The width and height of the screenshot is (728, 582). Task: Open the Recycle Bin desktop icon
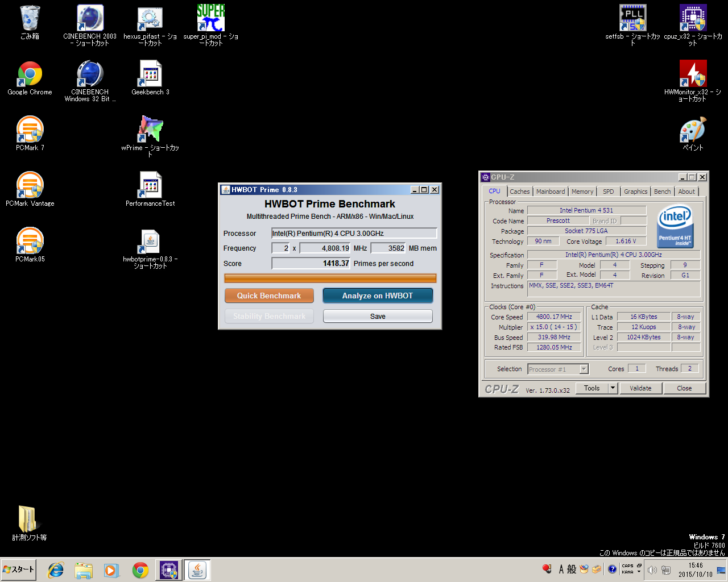point(30,23)
